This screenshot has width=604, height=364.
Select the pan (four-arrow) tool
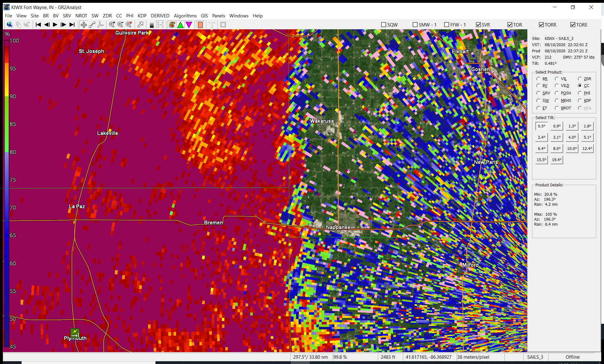point(84,25)
